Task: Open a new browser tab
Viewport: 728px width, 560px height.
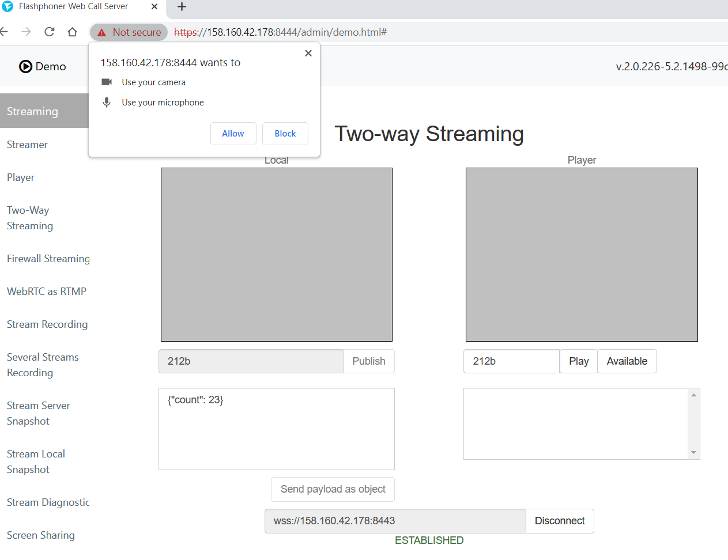Action: pos(182,7)
